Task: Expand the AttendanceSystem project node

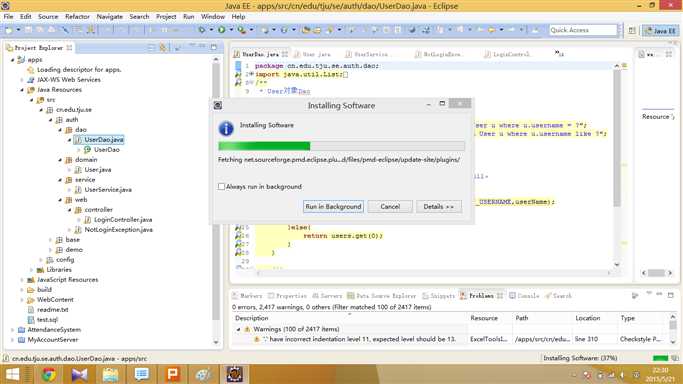Action: pos(12,330)
